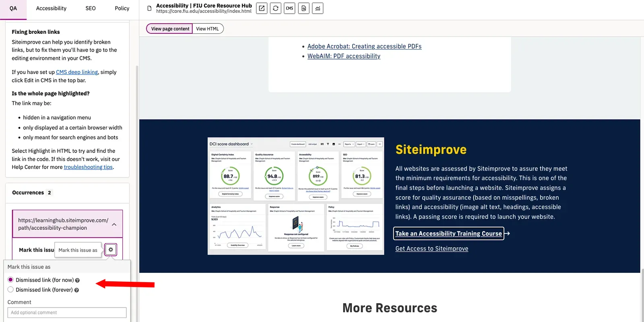644x322 pixels.
Task: Open the settings gear next to Mark this issue
Action: pyautogui.click(x=111, y=250)
